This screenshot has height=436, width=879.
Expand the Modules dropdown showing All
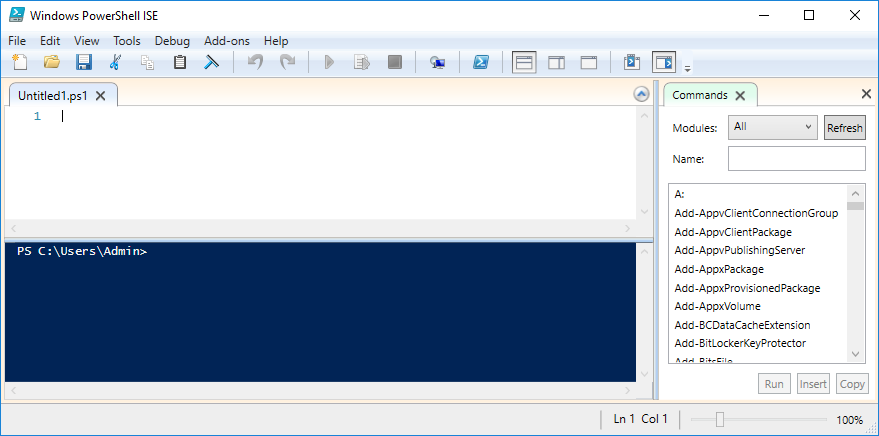pos(772,127)
